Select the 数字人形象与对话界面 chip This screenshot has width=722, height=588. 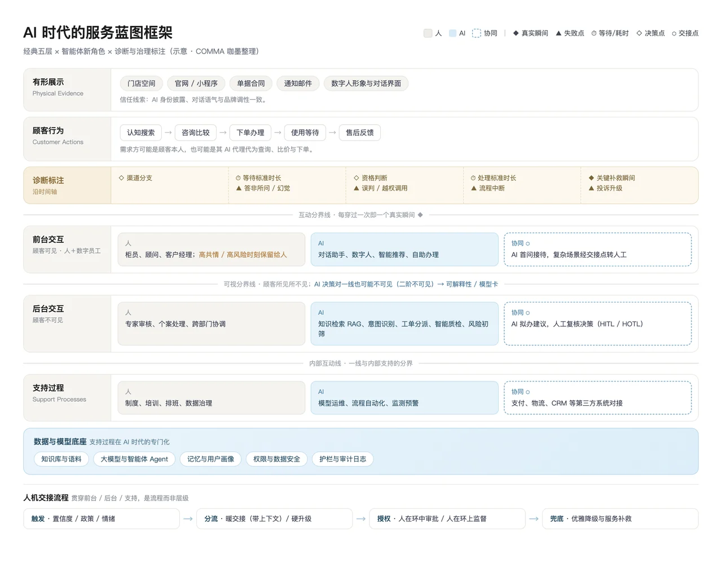366,84
